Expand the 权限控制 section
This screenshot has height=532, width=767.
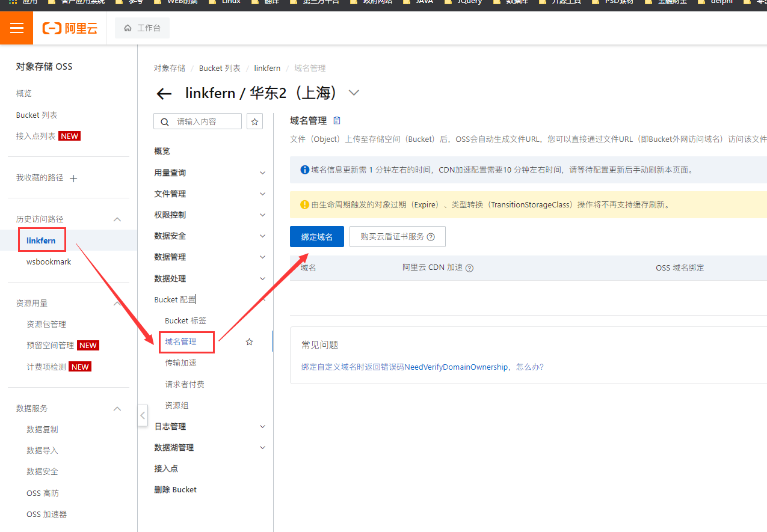pos(262,215)
